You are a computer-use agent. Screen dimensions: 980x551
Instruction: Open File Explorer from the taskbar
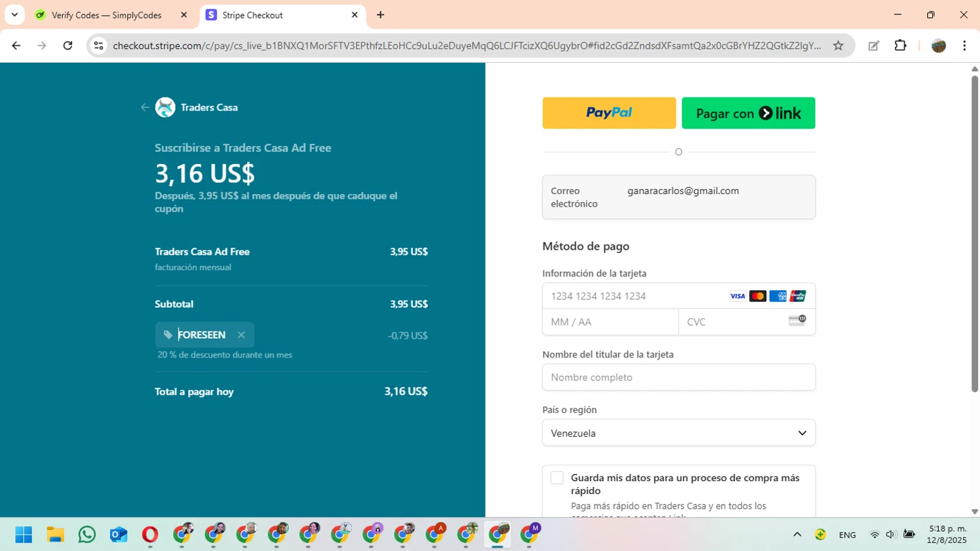(x=55, y=535)
